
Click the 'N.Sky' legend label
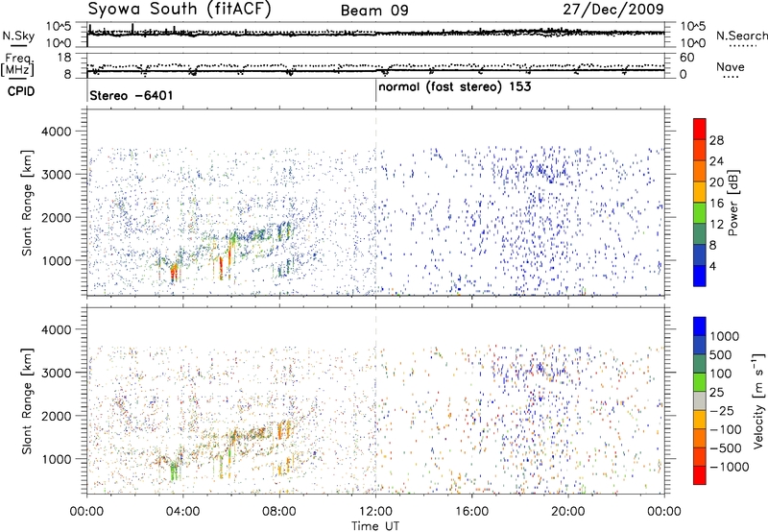(18, 36)
